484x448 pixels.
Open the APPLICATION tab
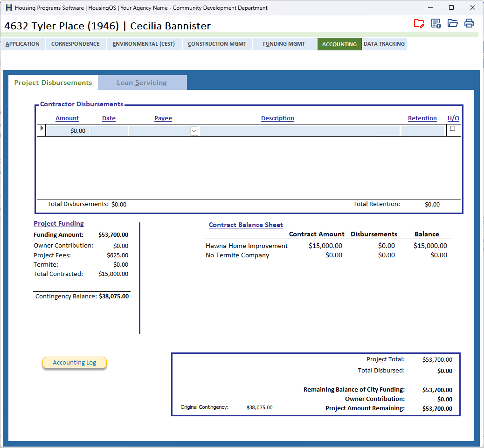22,44
